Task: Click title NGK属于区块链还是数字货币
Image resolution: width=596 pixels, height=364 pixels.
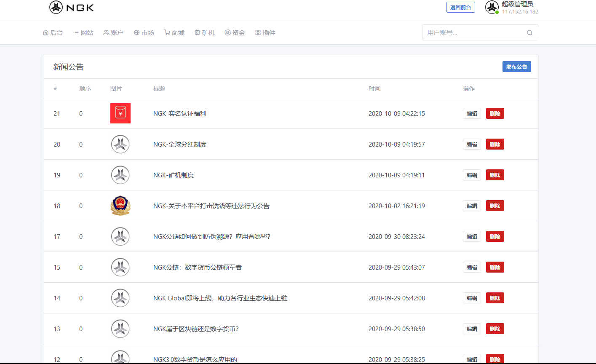Action: pos(196,329)
